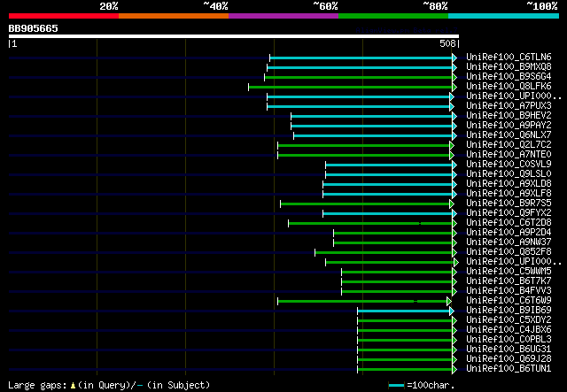Click the arrowhead ending the B9R7S5 alignment bar
The width and height of the screenshot is (567, 392).
coord(452,204)
